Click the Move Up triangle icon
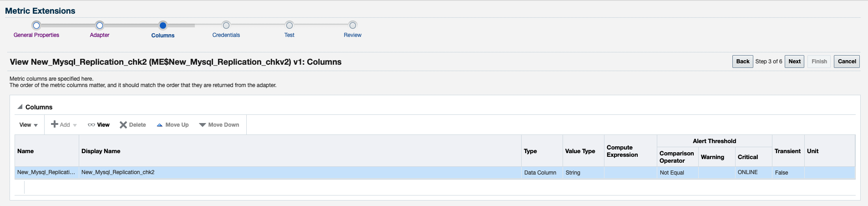Screen dimensions: 868x206 pyautogui.click(x=160, y=125)
